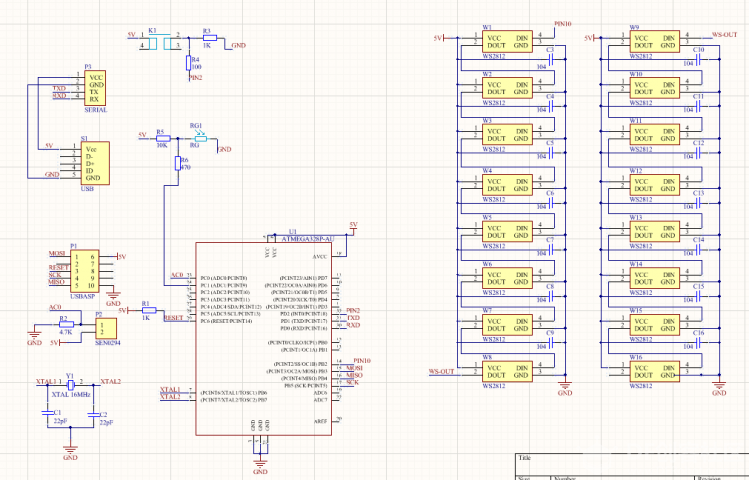Select the W6 WS2812 LED component

point(507,278)
